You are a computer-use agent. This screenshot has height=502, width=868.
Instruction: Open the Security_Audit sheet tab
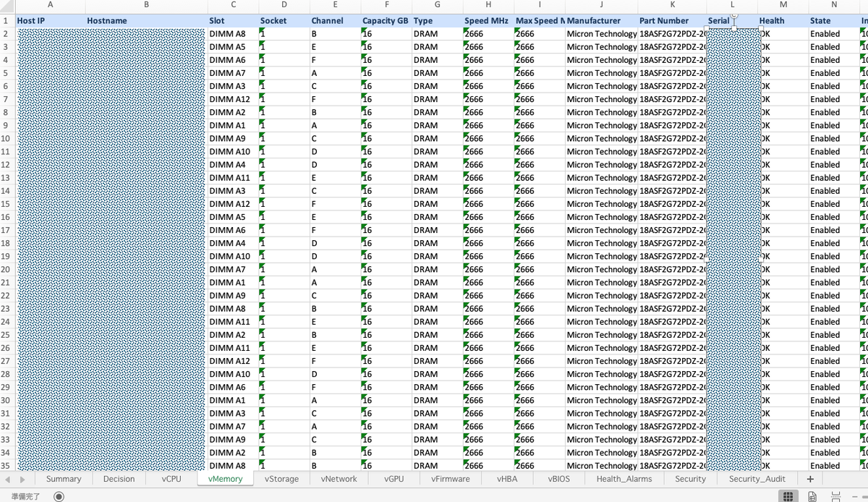tap(757, 479)
